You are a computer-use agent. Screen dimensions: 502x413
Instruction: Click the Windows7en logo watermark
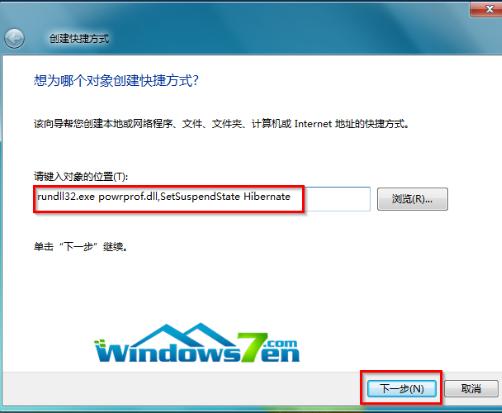197,343
